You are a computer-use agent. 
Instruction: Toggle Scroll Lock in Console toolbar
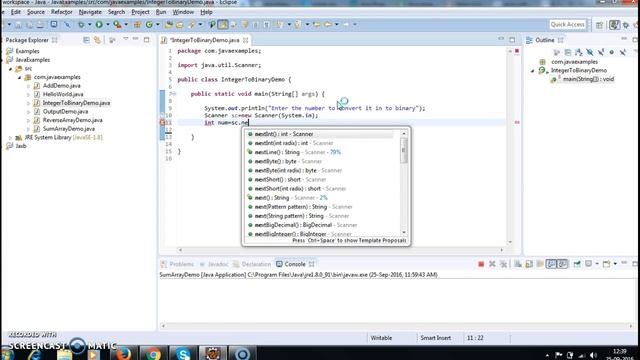[529, 264]
